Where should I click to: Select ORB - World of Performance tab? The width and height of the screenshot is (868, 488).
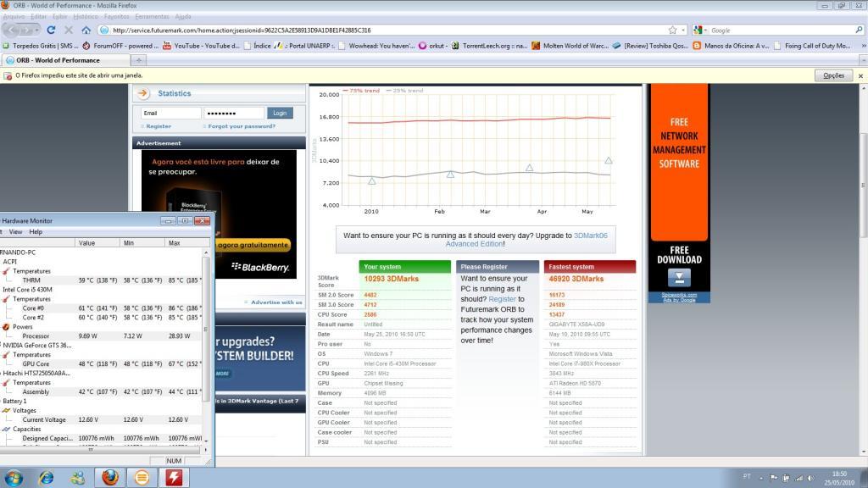[x=58, y=60]
